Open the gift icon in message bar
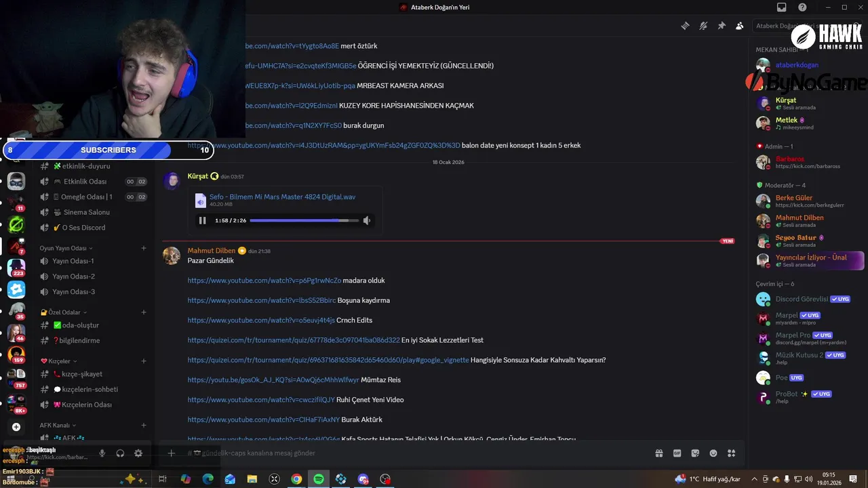 coord(658,453)
